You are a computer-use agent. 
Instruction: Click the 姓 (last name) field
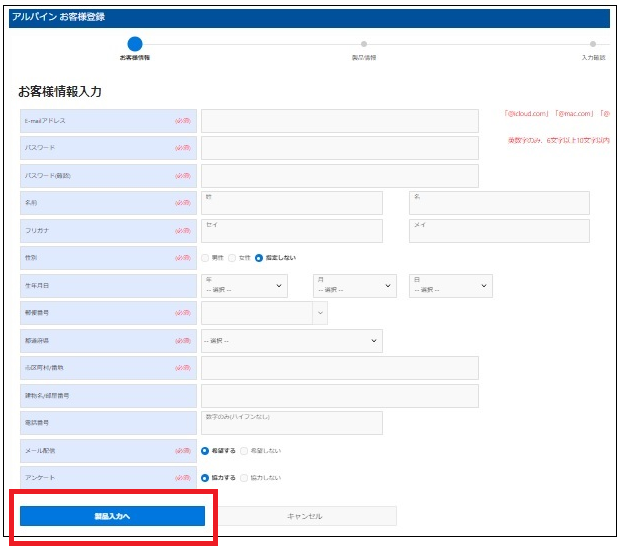click(291, 203)
